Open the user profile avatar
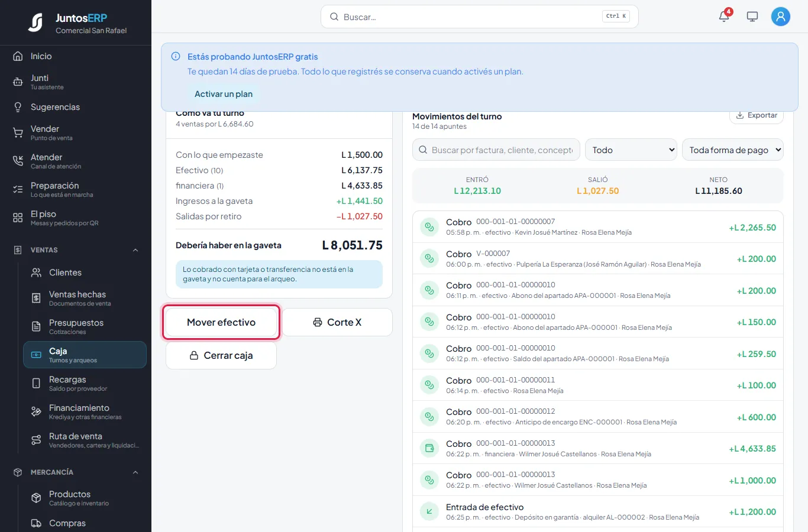 pos(781,17)
